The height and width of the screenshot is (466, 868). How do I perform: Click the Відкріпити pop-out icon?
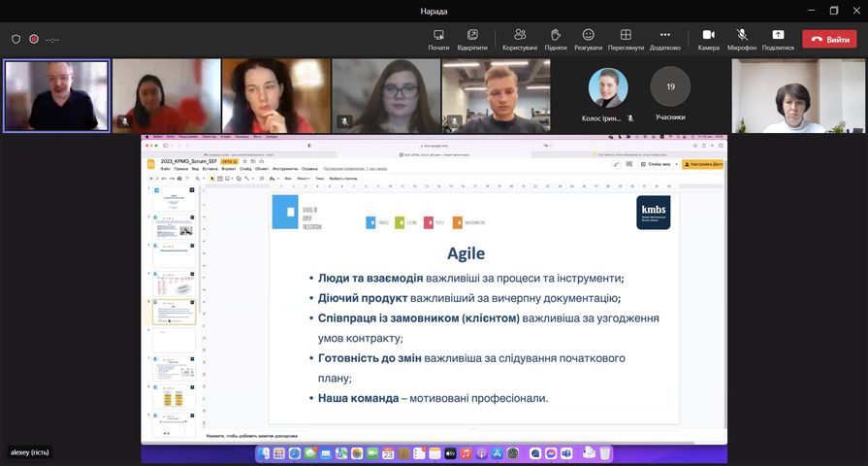tap(472, 39)
